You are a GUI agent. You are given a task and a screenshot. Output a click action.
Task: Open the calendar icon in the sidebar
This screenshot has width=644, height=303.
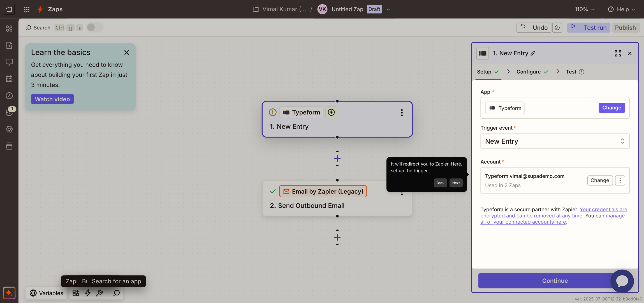[x=9, y=79]
